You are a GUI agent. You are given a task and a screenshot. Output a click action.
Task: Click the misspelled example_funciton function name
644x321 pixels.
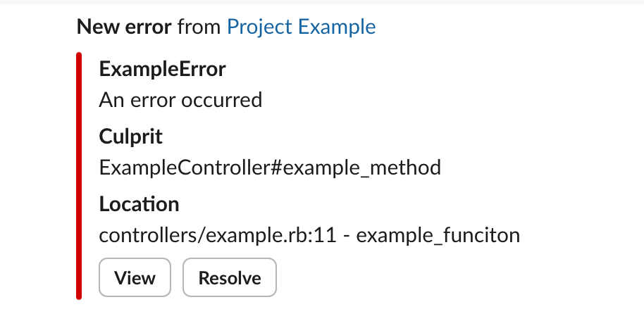coord(438,235)
